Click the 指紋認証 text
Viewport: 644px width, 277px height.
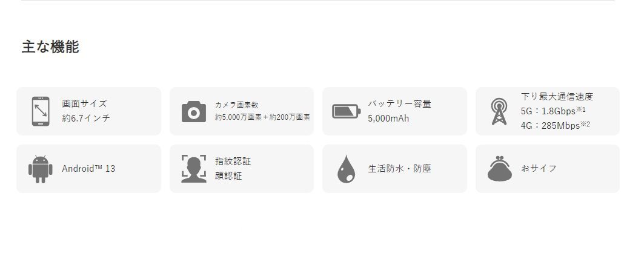233,161
